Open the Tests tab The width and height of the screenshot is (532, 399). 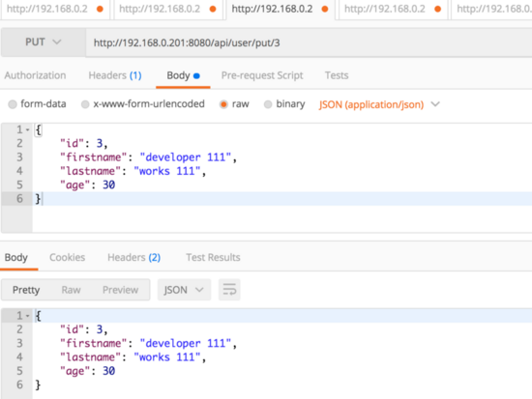pyautogui.click(x=337, y=75)
